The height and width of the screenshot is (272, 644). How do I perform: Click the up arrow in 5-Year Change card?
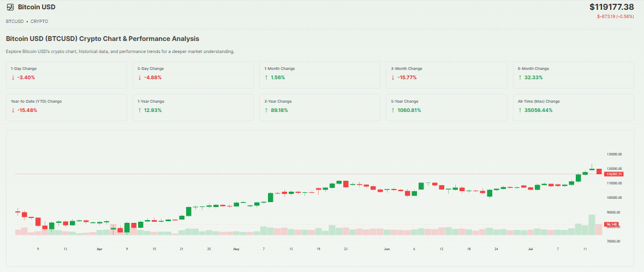(x=393, y=110)
